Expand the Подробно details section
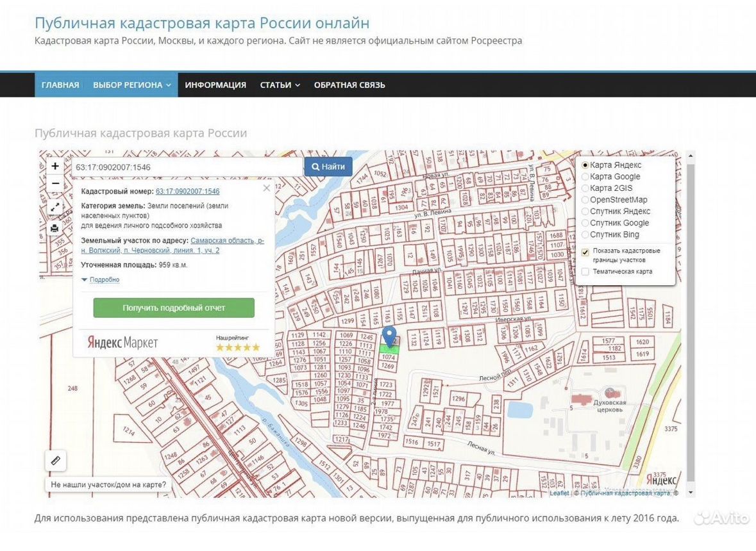756x551 pixels. tap(101, 279)
